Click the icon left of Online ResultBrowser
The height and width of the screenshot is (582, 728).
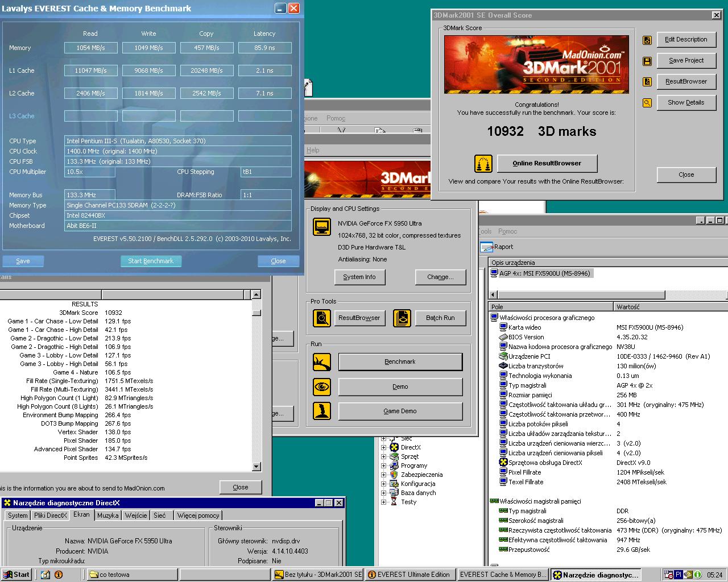pyautogui.click(x=483, y=163)
